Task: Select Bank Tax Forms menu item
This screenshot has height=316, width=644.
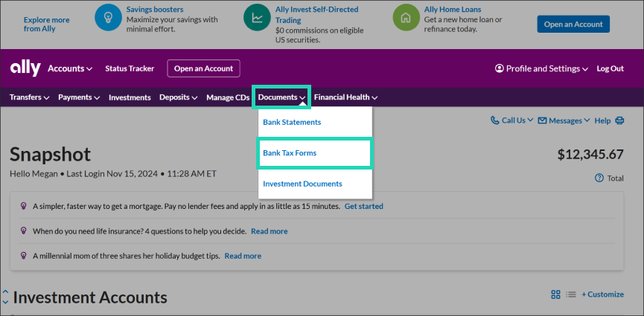Action: [315, 153]
